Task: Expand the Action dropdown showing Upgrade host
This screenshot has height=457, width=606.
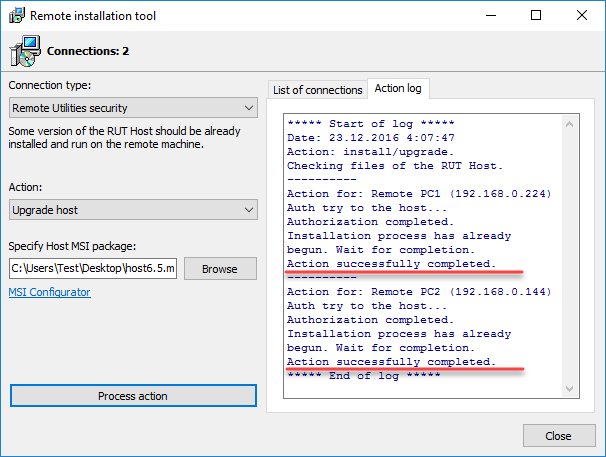Action: click(x=133, y=210)
